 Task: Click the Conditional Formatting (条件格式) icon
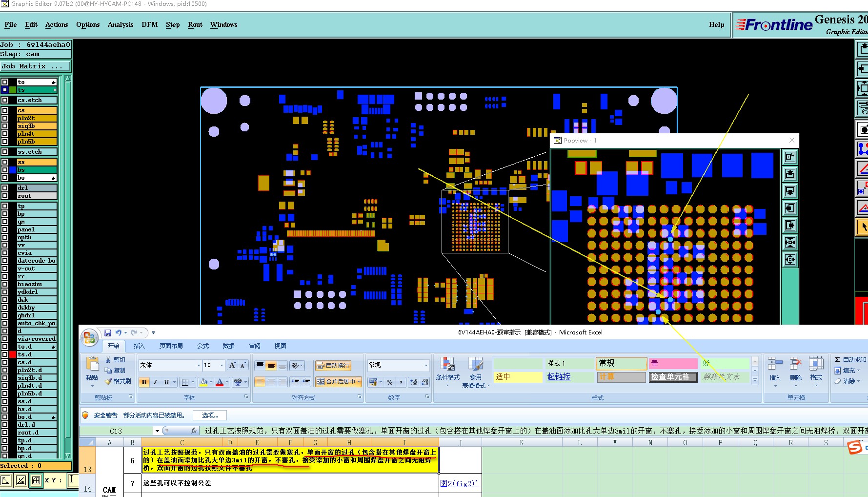tap(447, 364)
